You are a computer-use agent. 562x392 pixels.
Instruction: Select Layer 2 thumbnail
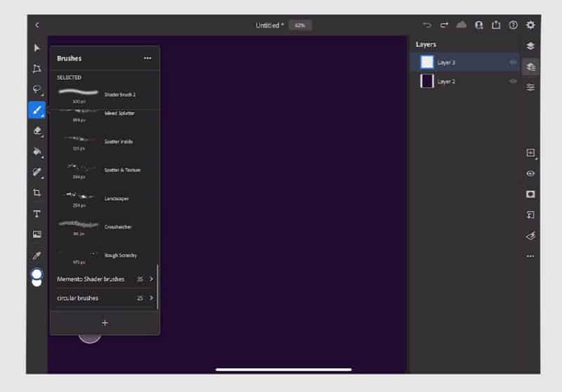pos(427,81)
